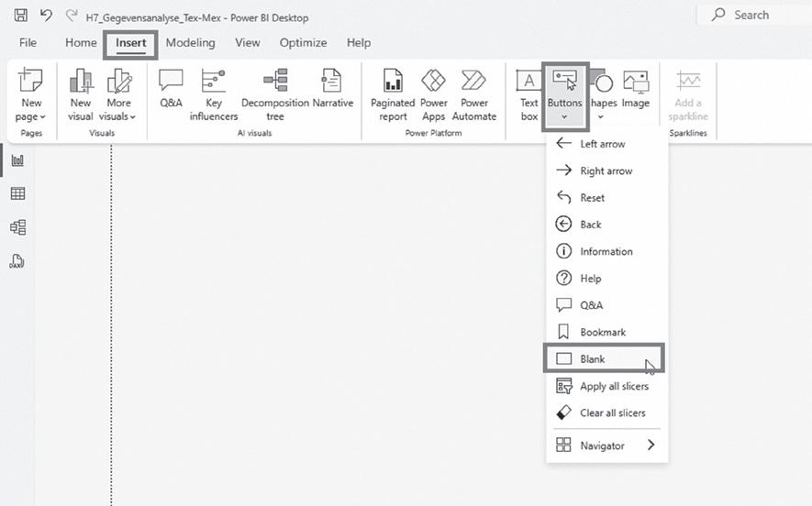Viewport: 812px width, 506px height.
Task: Select the Help button option in dropdown
Action: coord(606,279)
